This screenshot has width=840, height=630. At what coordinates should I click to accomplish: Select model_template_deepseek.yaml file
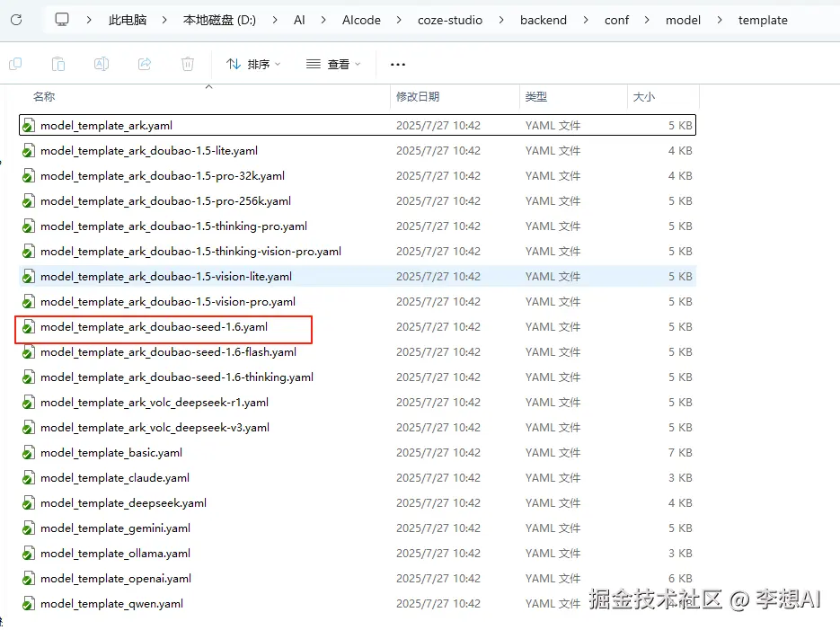point(358,503)
